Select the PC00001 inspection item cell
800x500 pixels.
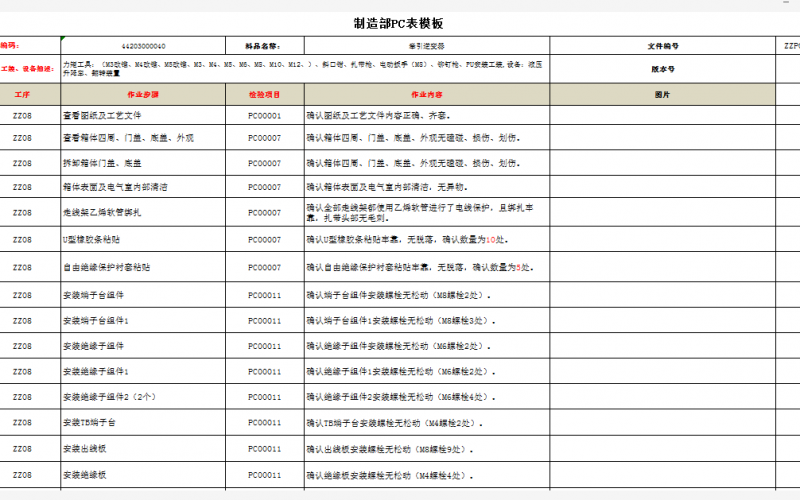click(264, 116)
